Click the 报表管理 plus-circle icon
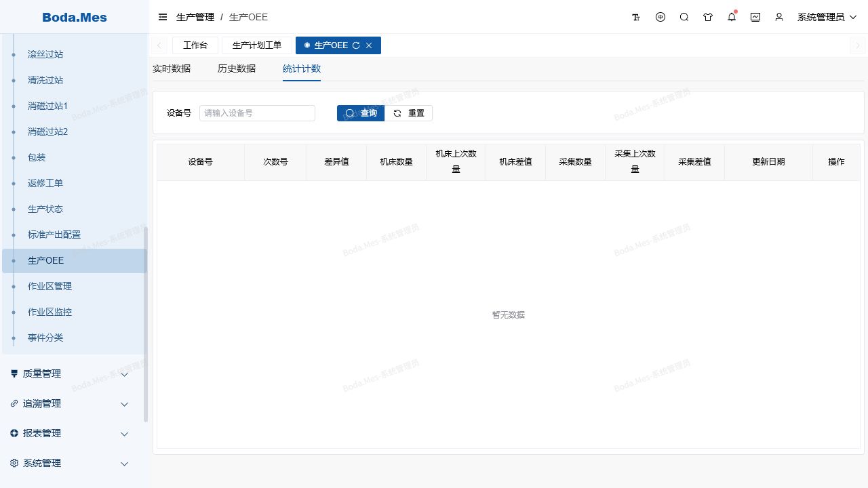The image size is (868, 488). click(x=14, y=433)
